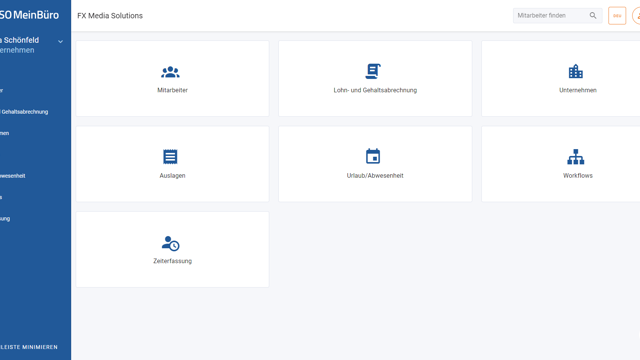Image resolution: width=640 pixels, height=360 pixels.
Task: Click the magnifier icon in employee search
Action: click(593, 16)
